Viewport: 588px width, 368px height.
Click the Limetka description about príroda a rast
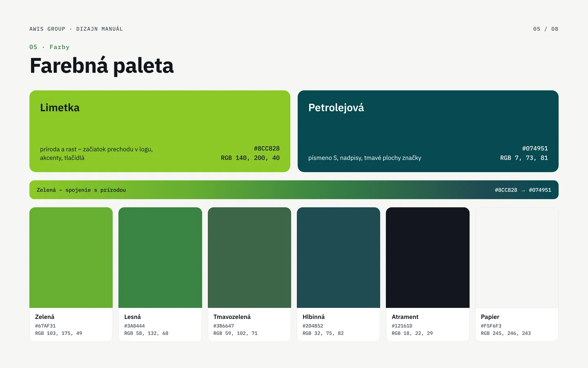point(96,153)
